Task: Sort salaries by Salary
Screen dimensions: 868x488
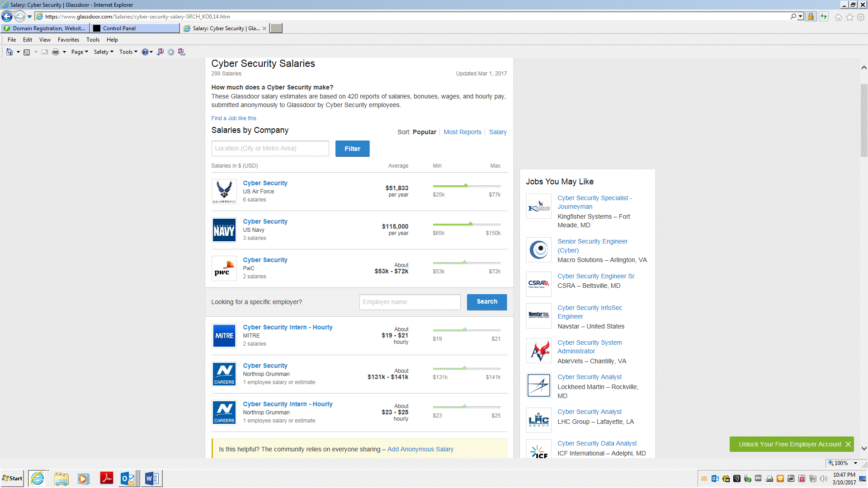Action: tap(498, 132)
